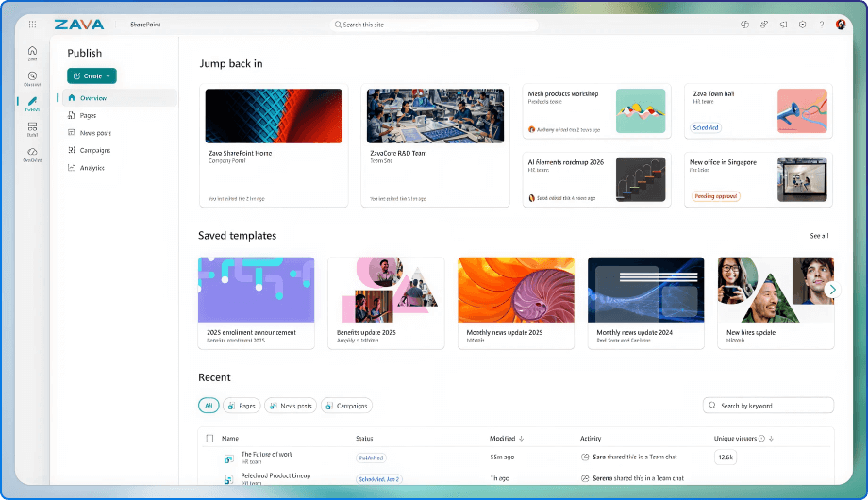Click the activity icon beside Serena shared

585,478
